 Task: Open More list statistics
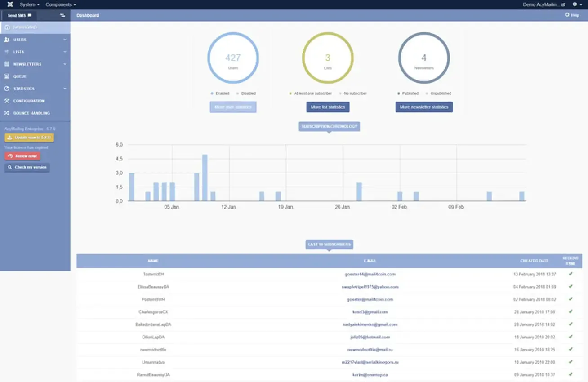pyautogui.click(x=328, y=107)
